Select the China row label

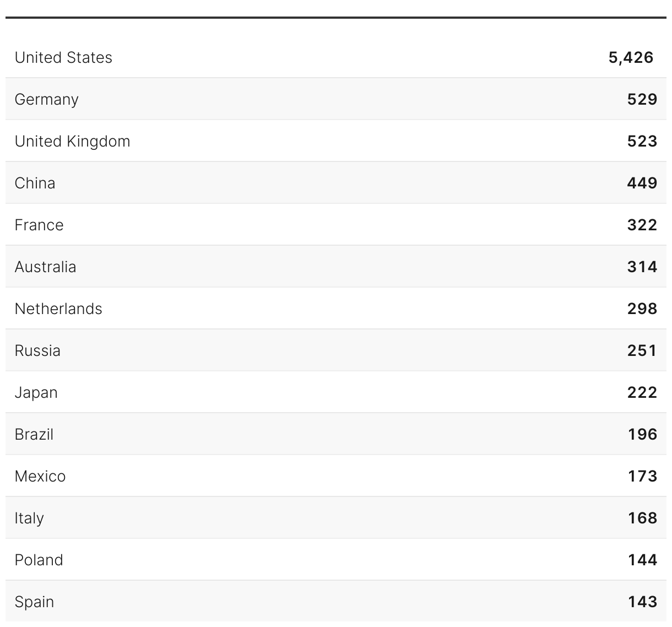(35, 183)
